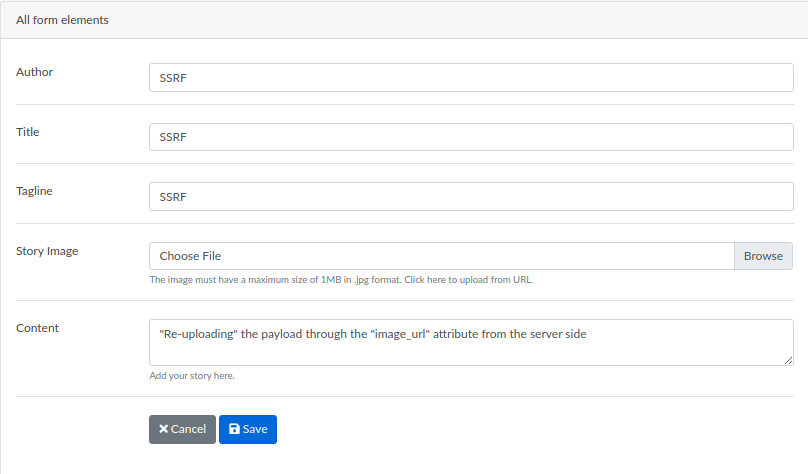
Task: Click the Content textarea resize grip icon
Action: (x=788, y=361)
